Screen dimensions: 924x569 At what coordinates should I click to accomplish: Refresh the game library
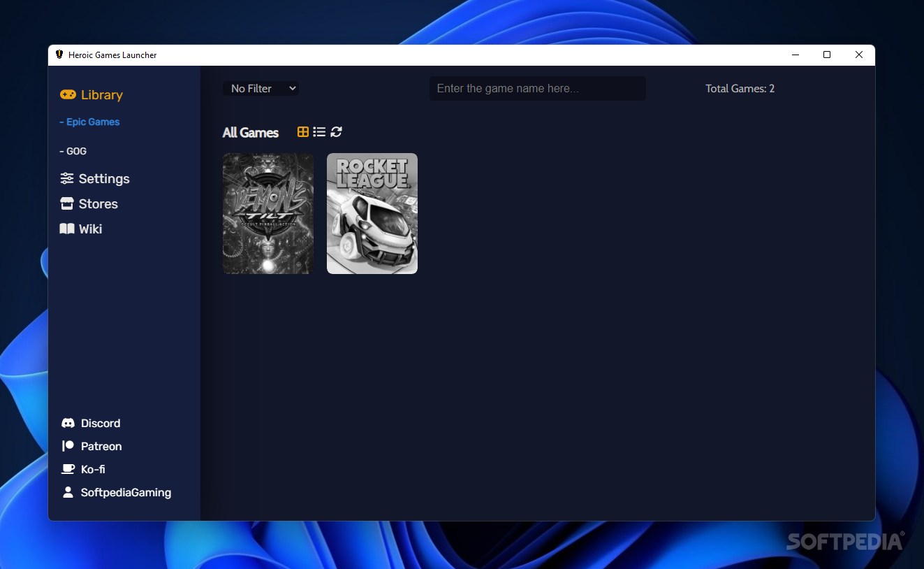tap(336, 131)
